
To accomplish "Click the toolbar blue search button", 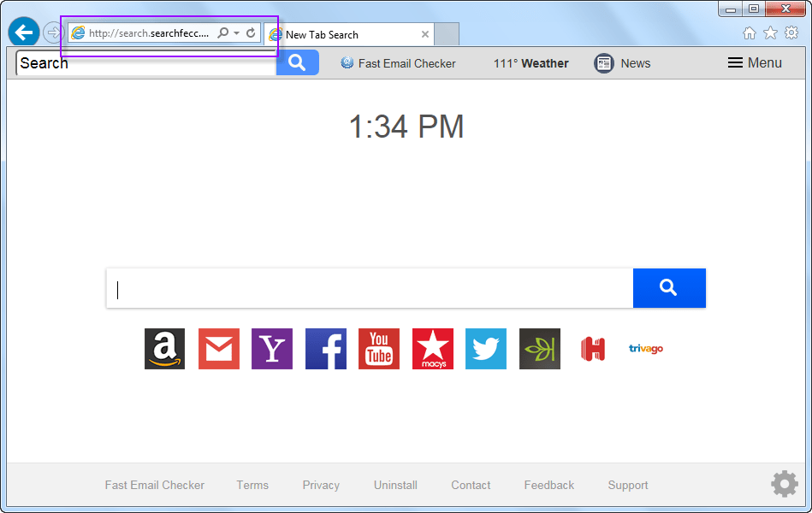I will [297, 62].
